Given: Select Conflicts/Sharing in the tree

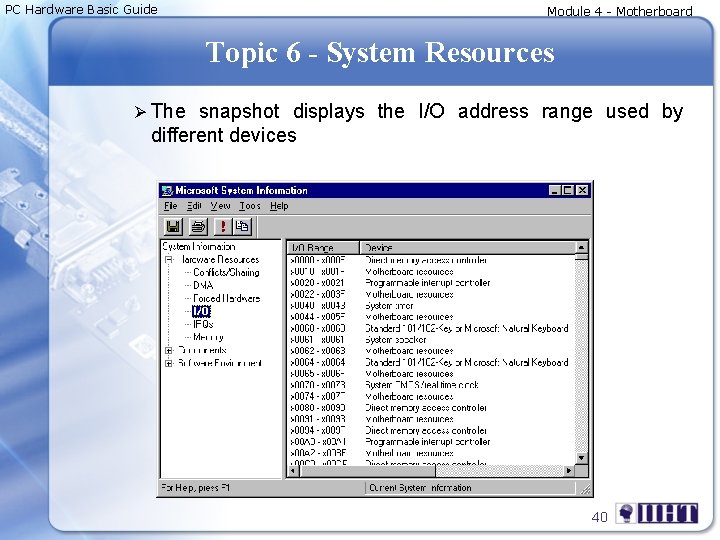Looking at the screenshot, I should (x=226, y=272).
